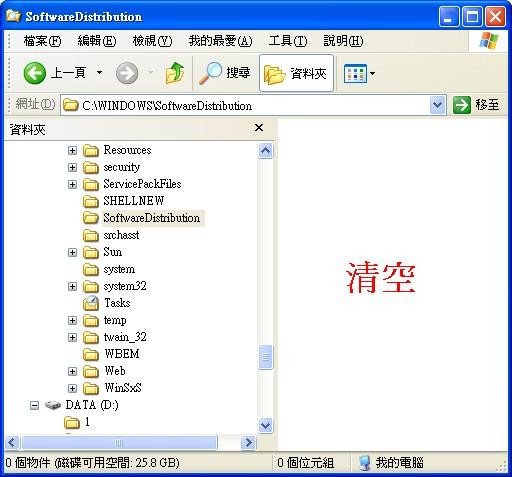Click the Forward arrow icon
Viewport: 512px width, 477px height.
(127, 73)
